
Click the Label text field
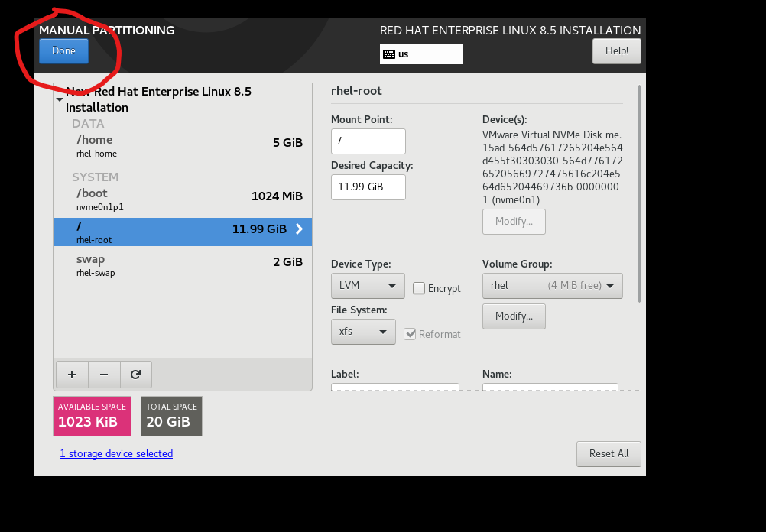click(x=395, y=388)
